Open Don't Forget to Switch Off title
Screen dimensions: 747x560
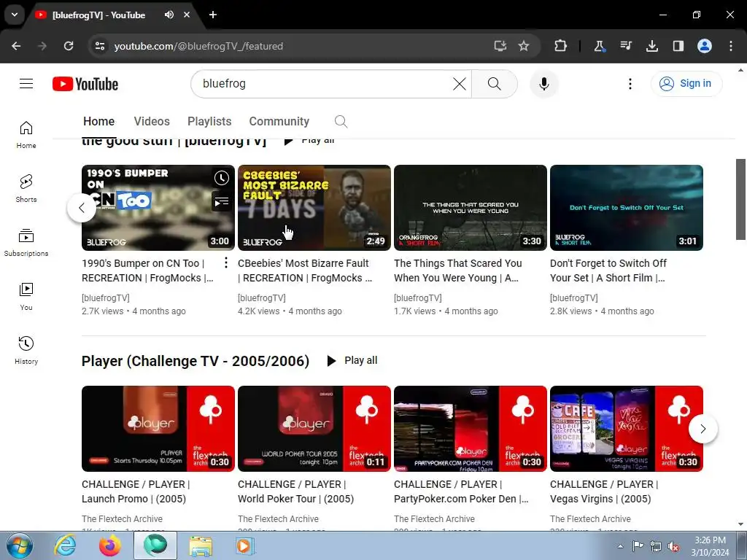(x=608, y=271)
